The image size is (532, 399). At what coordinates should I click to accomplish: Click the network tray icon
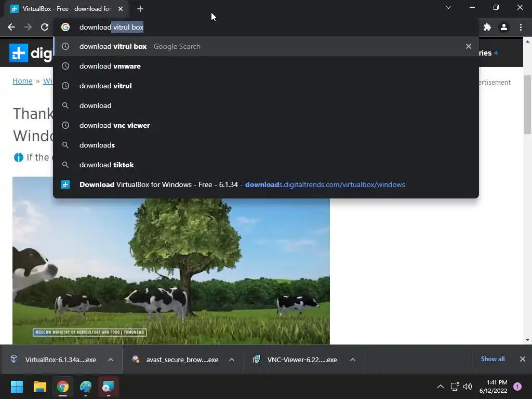pos(455,387)
